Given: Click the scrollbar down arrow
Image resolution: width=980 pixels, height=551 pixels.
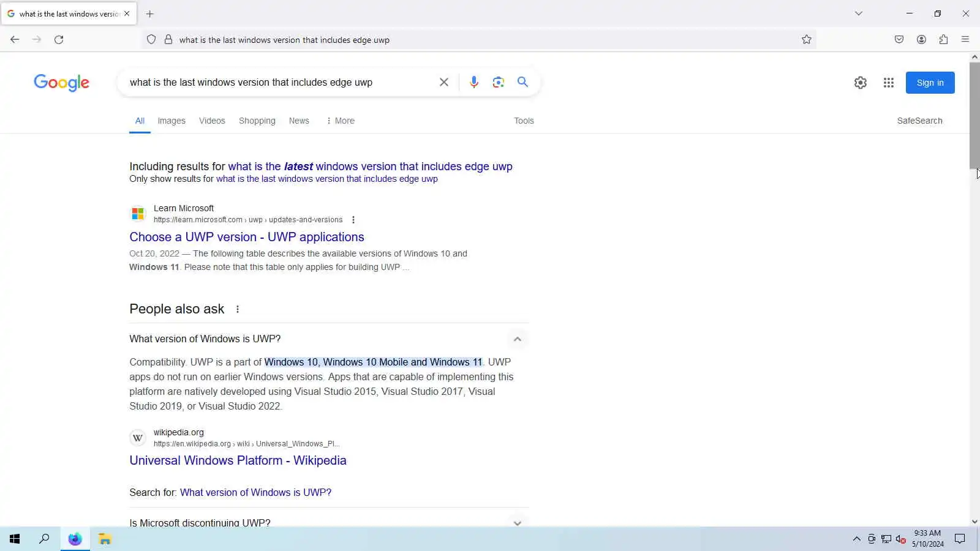Looking at the screenshot, I should tap(974, 522).
